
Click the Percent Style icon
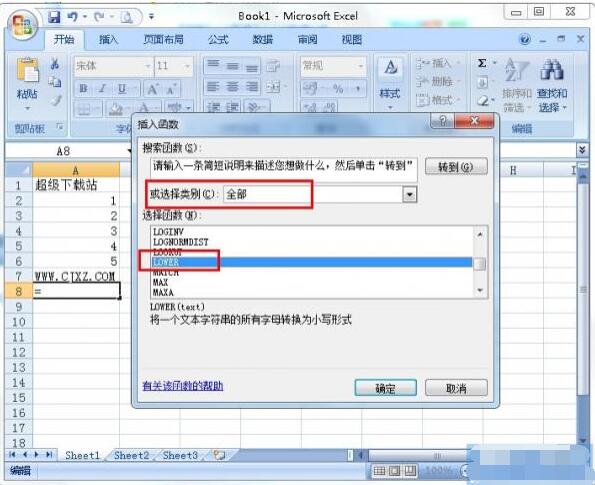[x=338, y=89]
